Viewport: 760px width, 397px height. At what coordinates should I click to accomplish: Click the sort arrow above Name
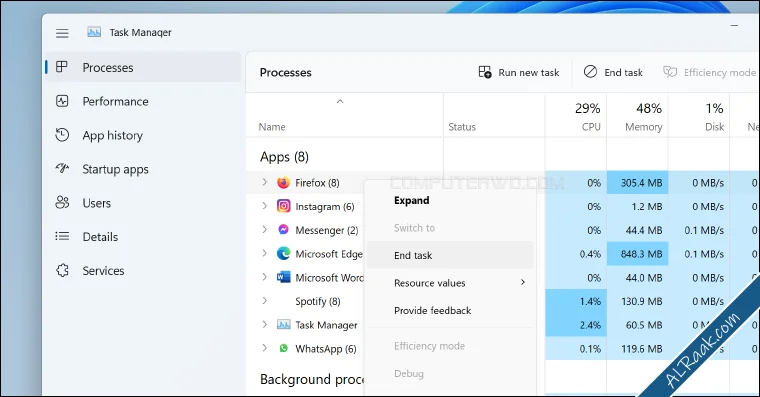[340, 101]
